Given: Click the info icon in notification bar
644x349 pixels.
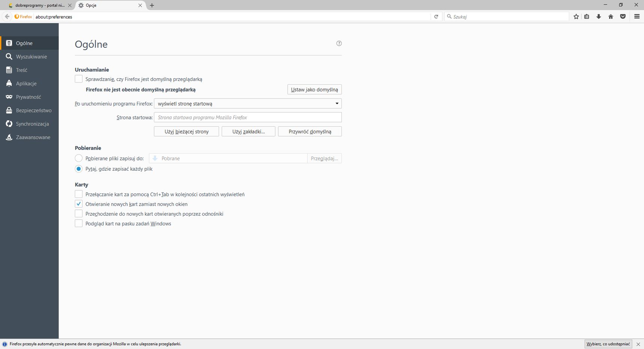Looking at the screenshot, I should (x=5, y=344).
